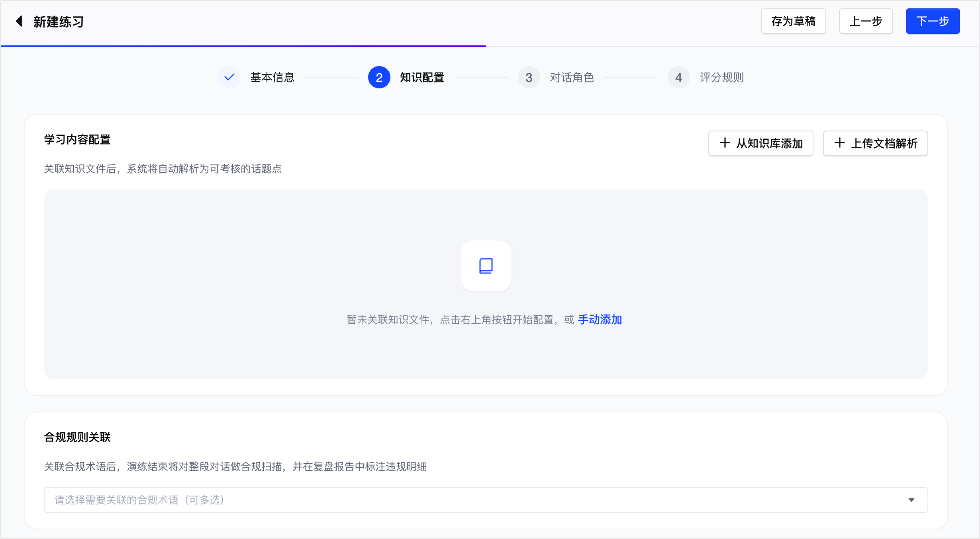Click the checkmark icon for 基本信息 step
Viewport: 980px width, 539px height.
click(229, 77)
